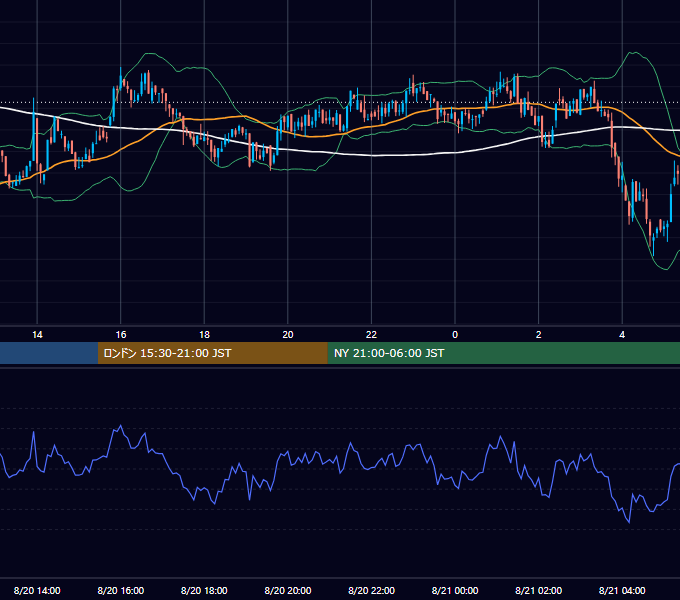The width and height of the screenshot is (680, 600).
Task: Click the 14 hour label on price chart axis
Action: pyautogui.click(x=37, y=335)
